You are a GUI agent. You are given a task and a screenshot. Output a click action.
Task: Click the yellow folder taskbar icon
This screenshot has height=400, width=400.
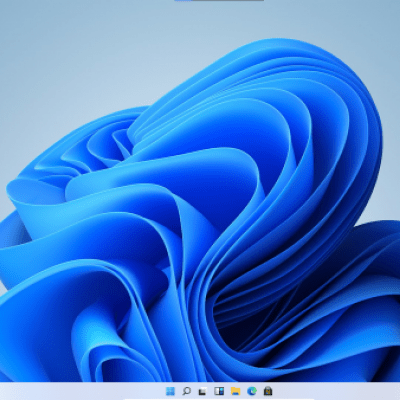pos(235,391)
